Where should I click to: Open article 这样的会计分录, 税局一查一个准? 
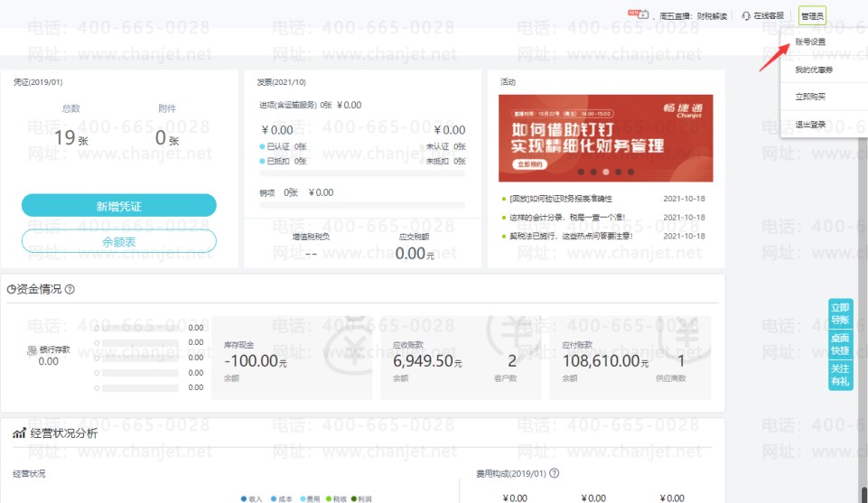pos(567,218)
